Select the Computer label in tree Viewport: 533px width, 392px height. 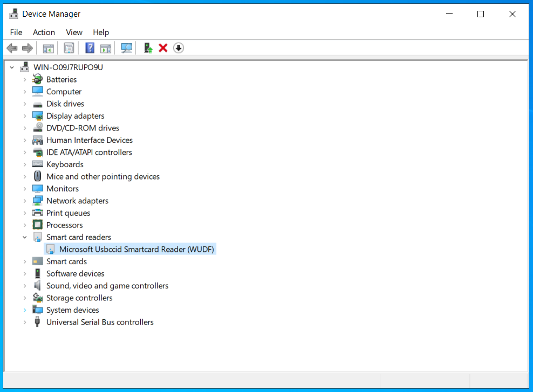tap(64, 92)
